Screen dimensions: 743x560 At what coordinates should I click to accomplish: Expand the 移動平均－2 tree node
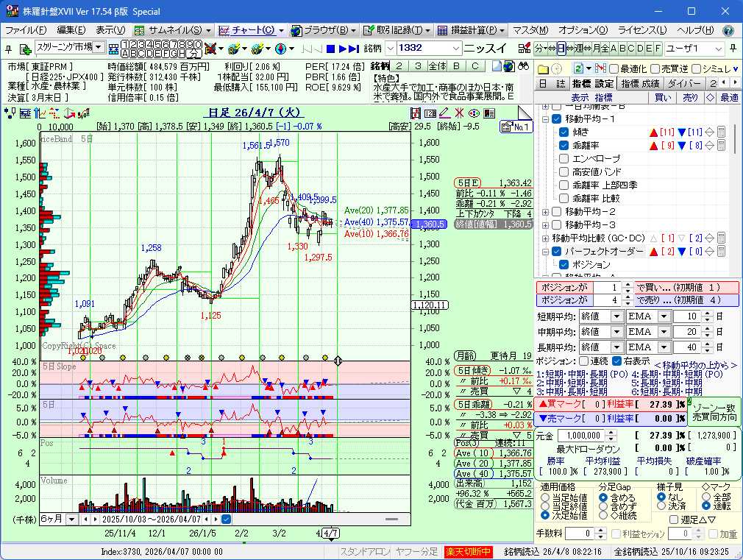pyautogui.click(x=546, y=212)
